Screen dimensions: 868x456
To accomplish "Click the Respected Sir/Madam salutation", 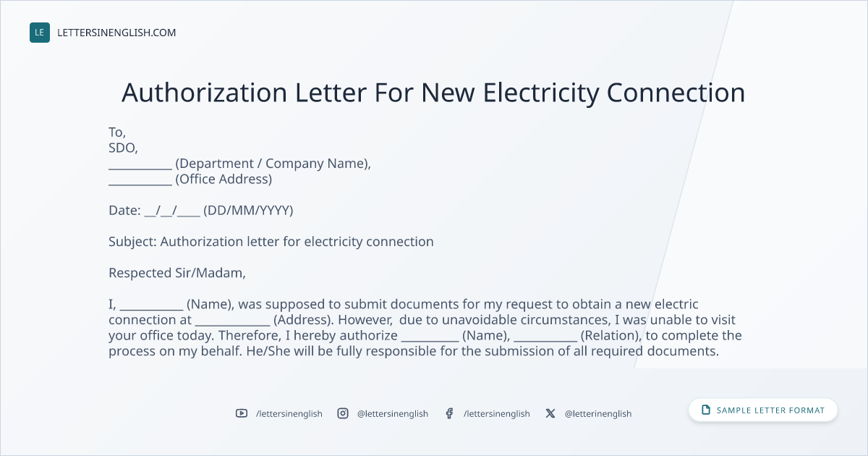I will 177,273.
